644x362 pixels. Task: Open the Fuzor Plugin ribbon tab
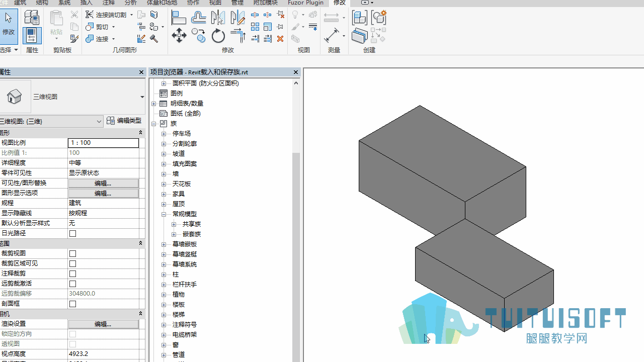[x=305, y=3]
